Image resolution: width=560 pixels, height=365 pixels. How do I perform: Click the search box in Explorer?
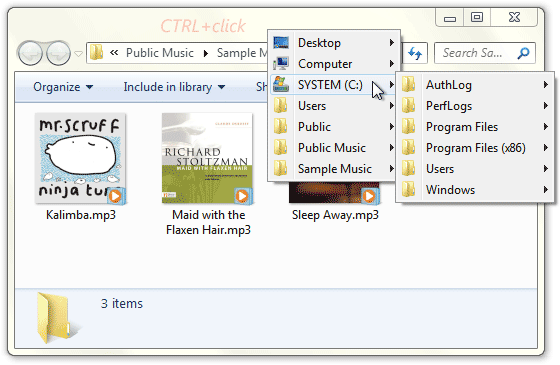[485, 53]
